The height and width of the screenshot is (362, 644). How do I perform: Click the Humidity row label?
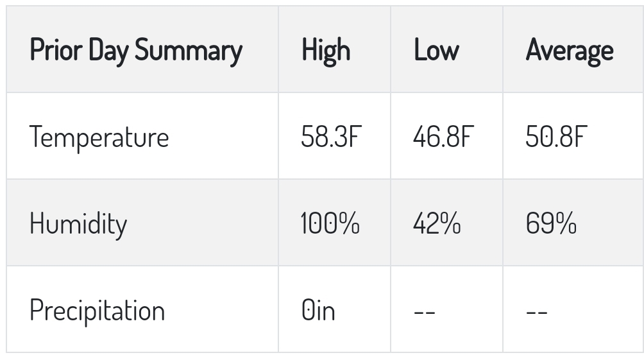click(x=78, y=224)
